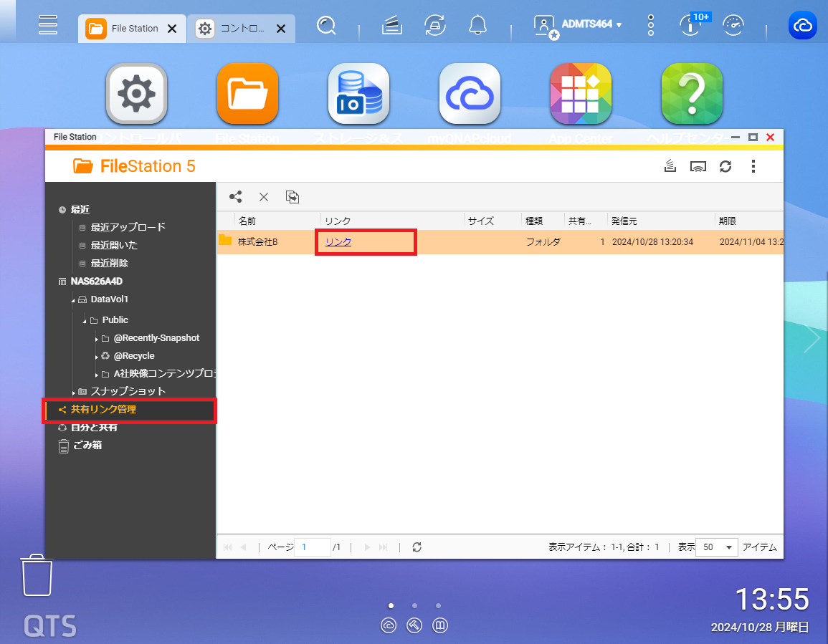This screenshot has width=828, height=644.
Task: Close the コントロ... taskbar tab
Action: pos(281,29)
